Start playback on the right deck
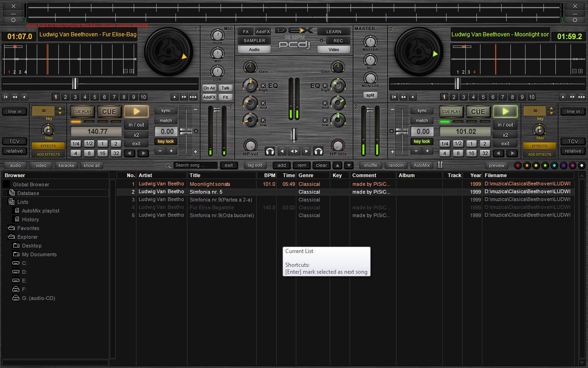588x368 pixels. coord(505,111)
